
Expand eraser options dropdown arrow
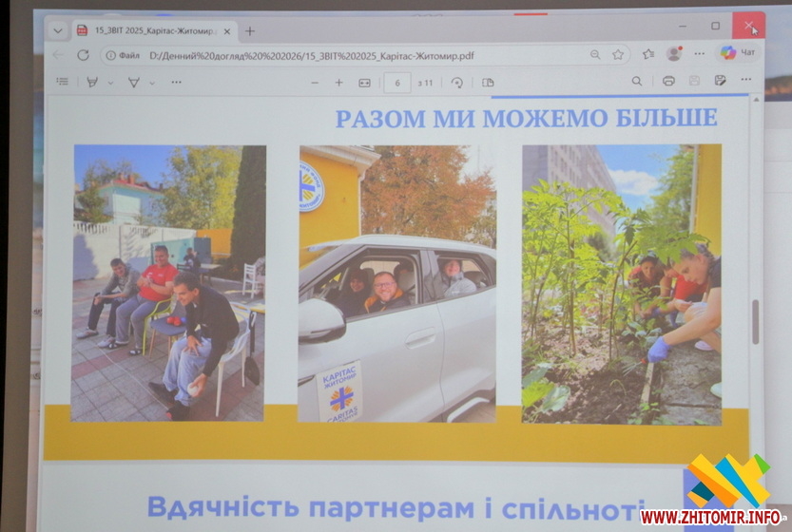(151, 83)
